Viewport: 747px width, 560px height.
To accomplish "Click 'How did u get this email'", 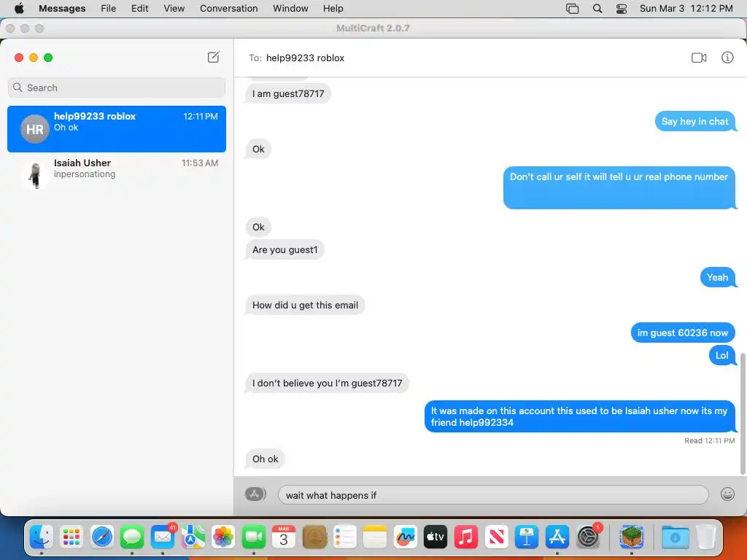I will [305, 305].
